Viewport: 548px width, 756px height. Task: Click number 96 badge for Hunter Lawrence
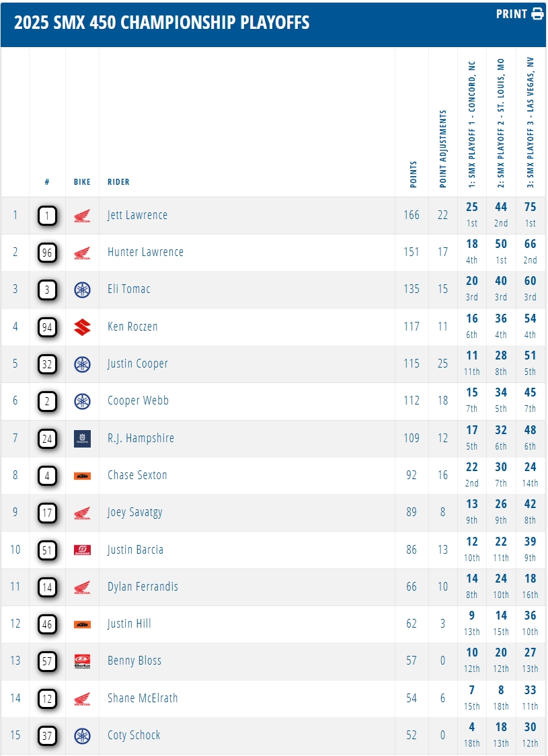47,253
